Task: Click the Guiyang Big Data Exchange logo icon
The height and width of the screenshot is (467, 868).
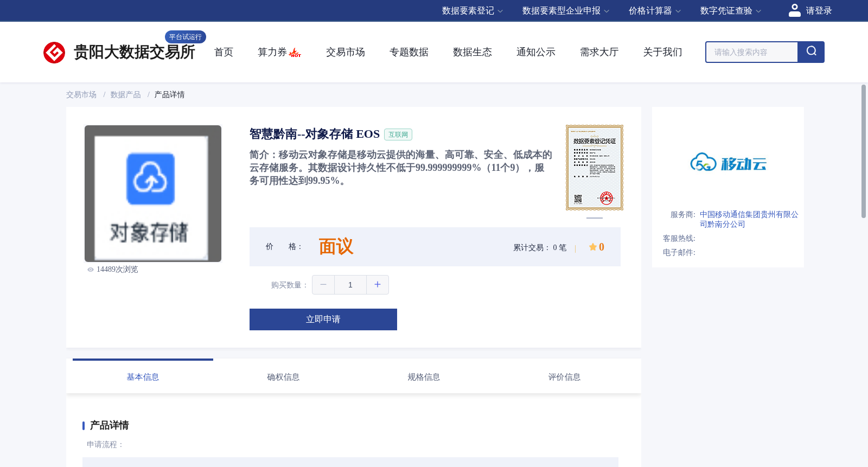Action: pyautogui.click(x=54, y=53)
